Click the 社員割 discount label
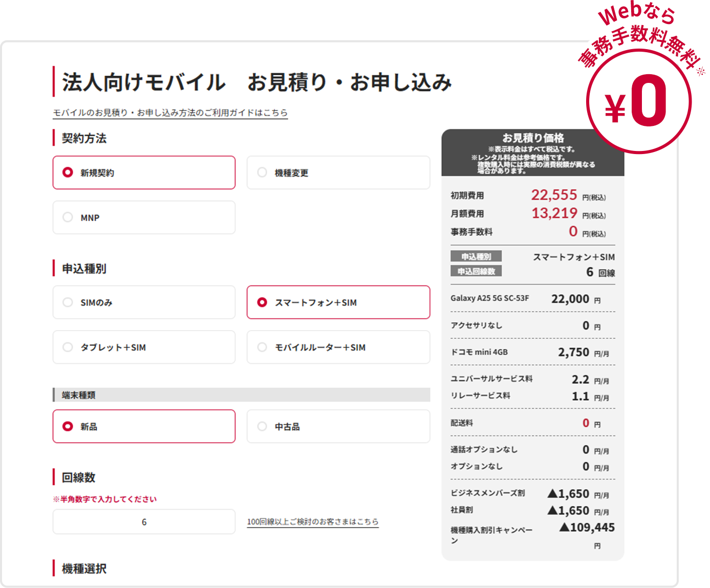Screen dimensions: 710x588 coord(462,510)
